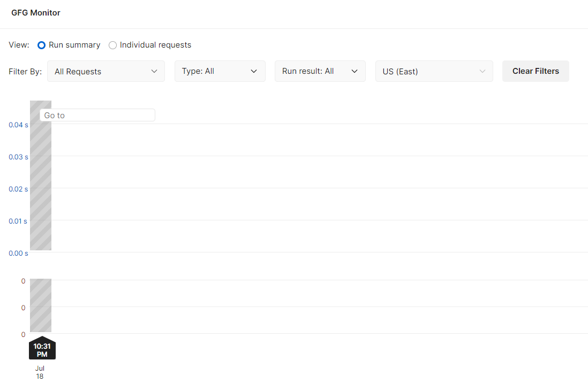Click the striped failed tests bar
Image resolution: width=588 pixels, height=383 pixels.
[x=41, y=305]
